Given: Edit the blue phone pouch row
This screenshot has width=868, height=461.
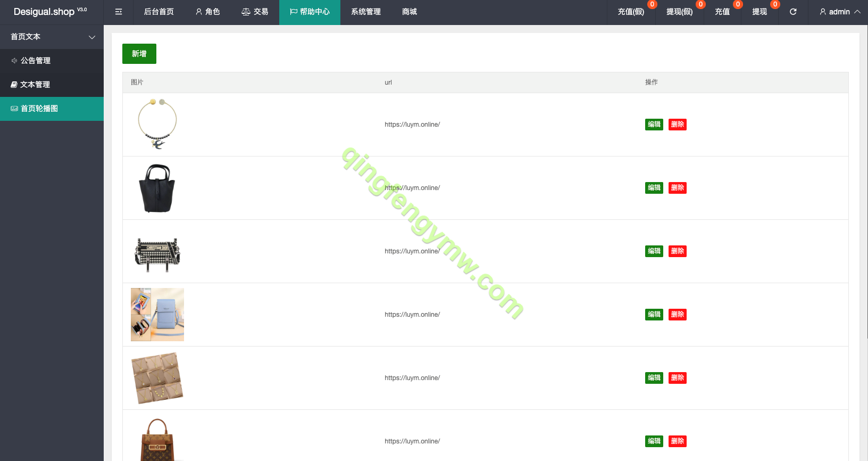Looking at the screenshot, I should tap(654, 315).
